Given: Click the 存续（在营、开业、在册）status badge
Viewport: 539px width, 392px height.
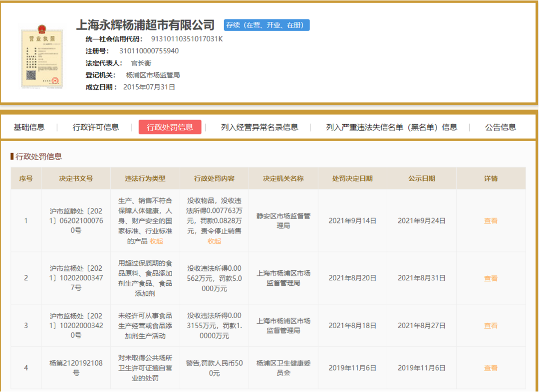Looking at the screenshot, I should click(267, 25).
